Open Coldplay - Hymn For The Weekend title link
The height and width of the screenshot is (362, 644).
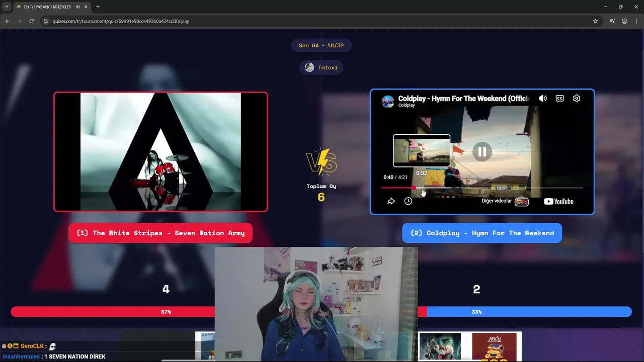click(463, 99)
